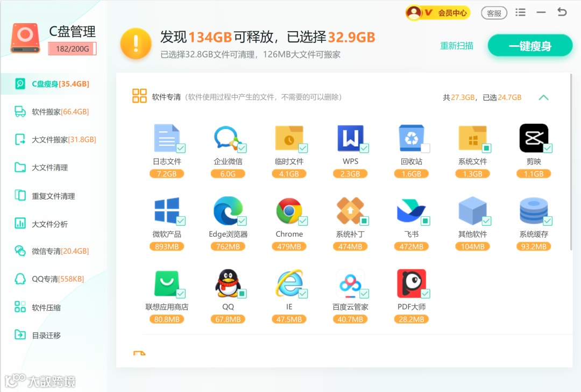Click the 日志文件 document icon
This screenshot has height=392, width=581.
click(x=167, y=138)
